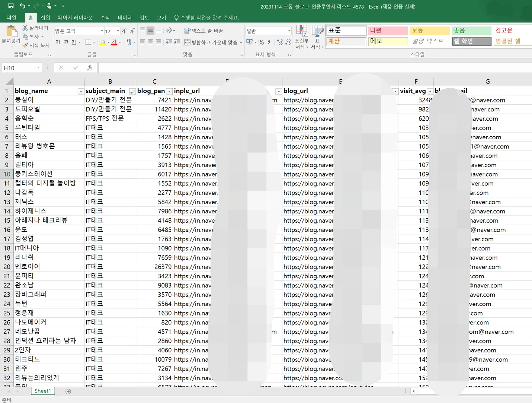This screenshot has height=403, width=532.
Task: Open number format dropdown 일반
Action: (289, 31)
